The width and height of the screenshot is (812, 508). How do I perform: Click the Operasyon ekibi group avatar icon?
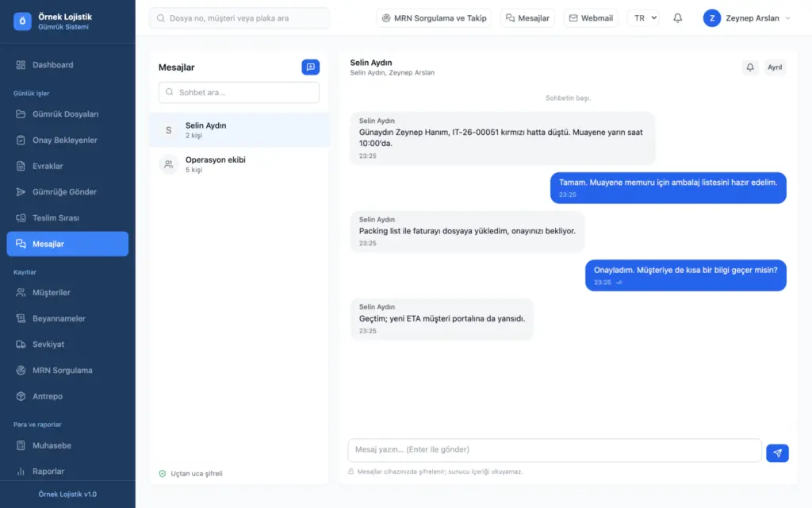(x=168, y=164)
